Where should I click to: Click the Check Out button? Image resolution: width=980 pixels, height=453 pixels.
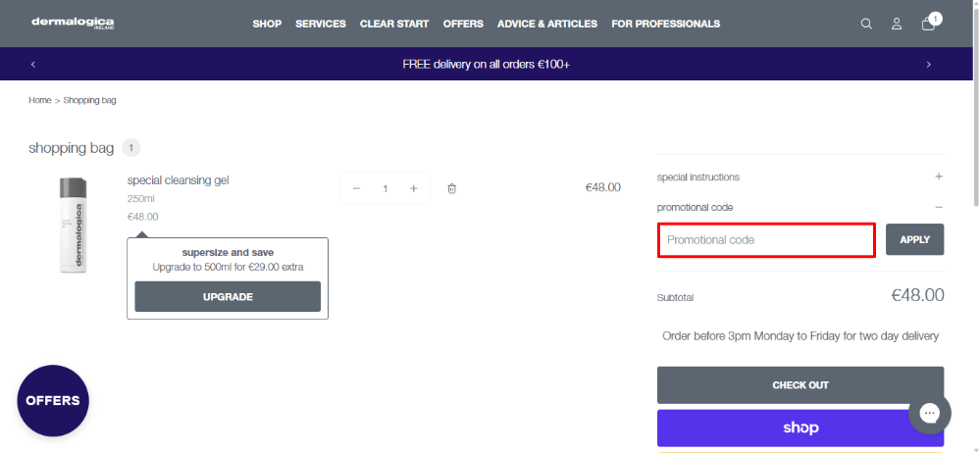[x=799, y=385]
